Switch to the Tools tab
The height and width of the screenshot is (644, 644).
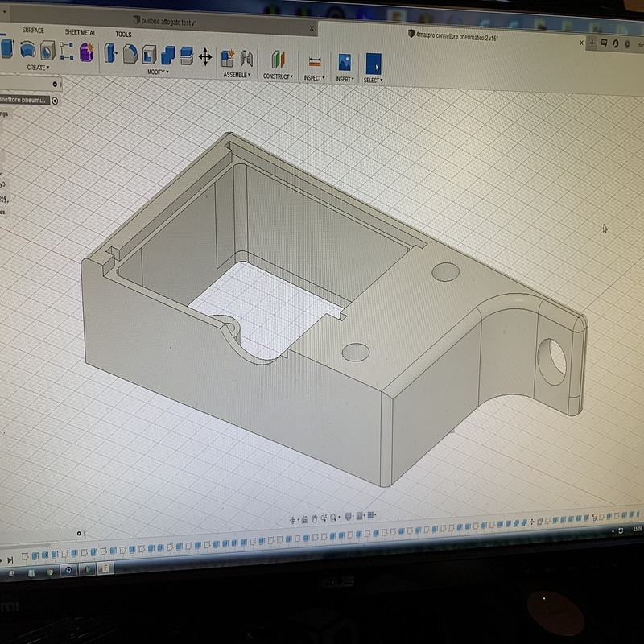point(124,35)
